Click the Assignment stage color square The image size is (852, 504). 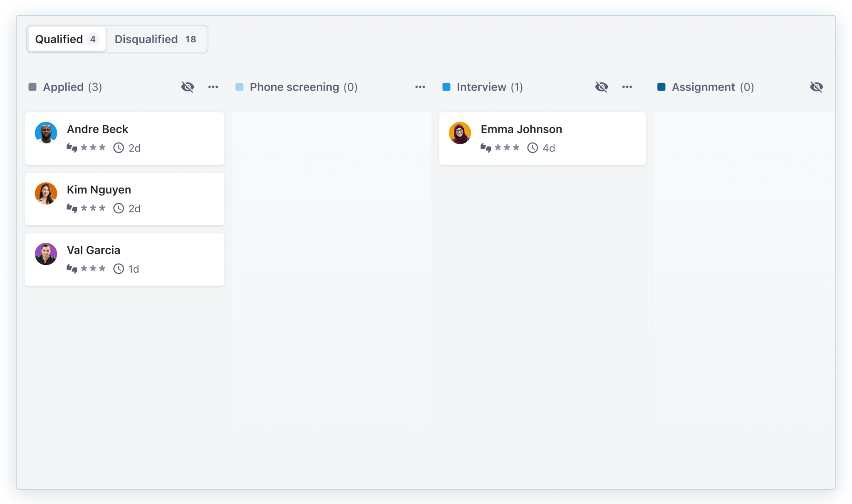[662, 87]
